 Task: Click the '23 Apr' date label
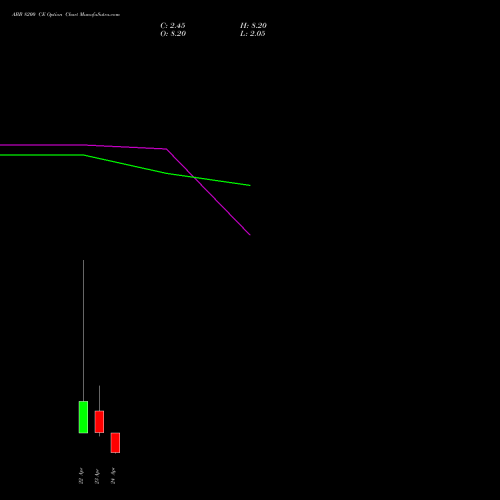[x=97, y=476]
